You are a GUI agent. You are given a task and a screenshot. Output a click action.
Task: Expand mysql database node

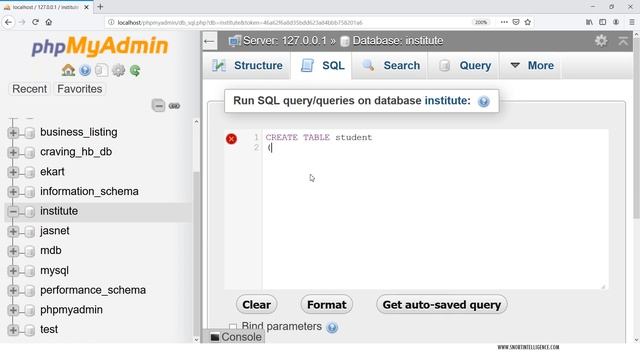click(x=13, y=271)
